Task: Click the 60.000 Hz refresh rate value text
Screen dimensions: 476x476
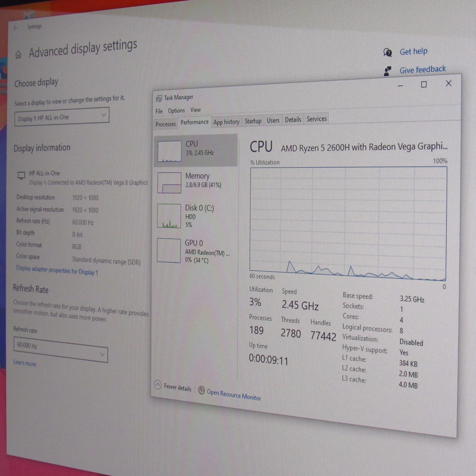Action: pyautogui.click(x=83, y=223)
